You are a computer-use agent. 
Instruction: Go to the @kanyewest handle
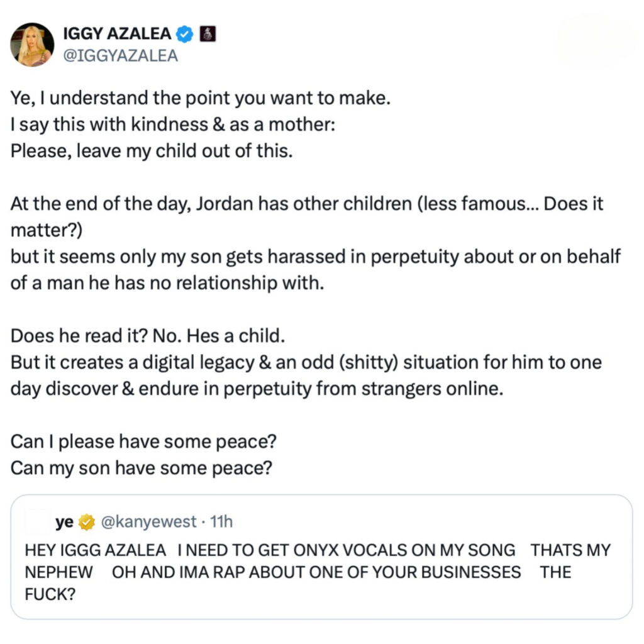point(148,522)
